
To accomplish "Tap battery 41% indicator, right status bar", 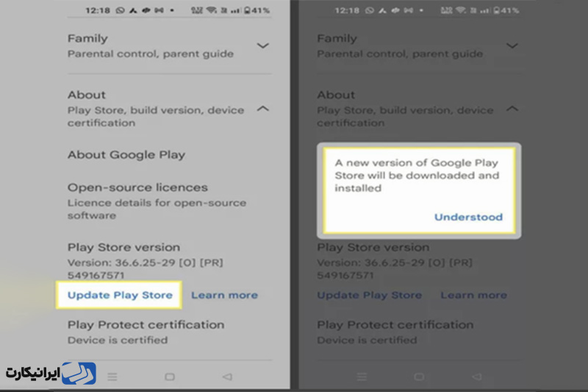I will tap(506, 10).
